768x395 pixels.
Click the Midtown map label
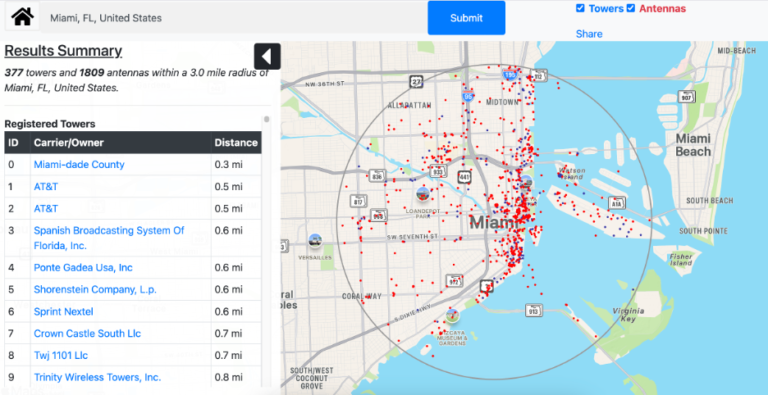click(x=502, y=102)
